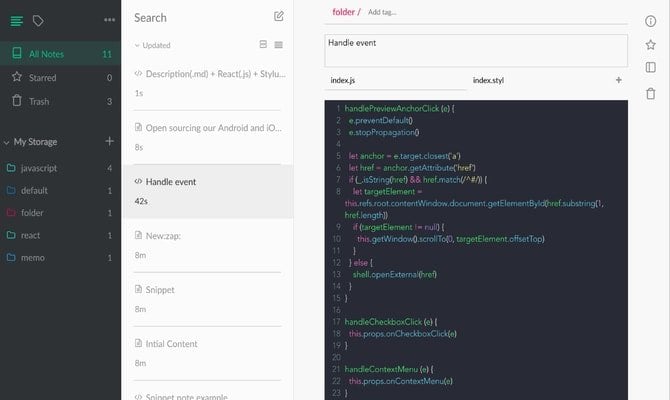Click the shell.openExternal(href) code line
Viewport: 670px width, 400px height.
coord(394,274)
